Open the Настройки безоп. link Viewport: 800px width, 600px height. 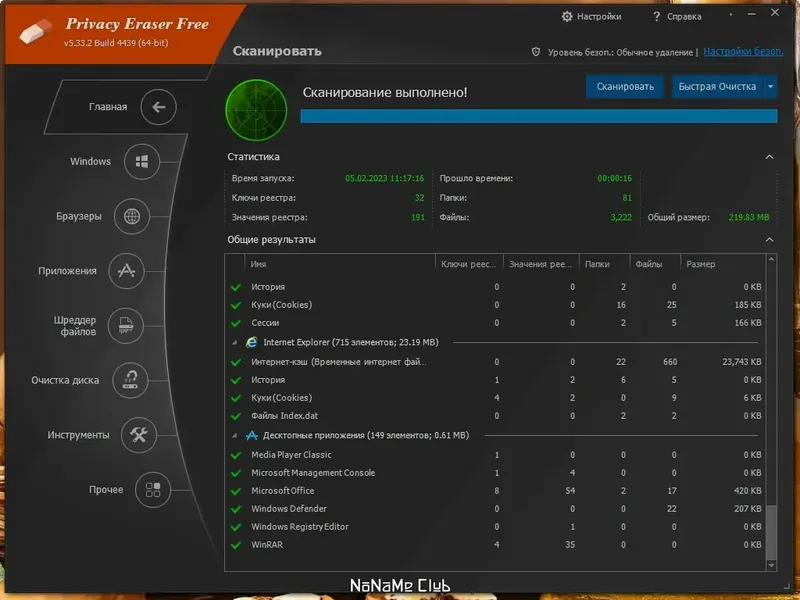(746, 51)
